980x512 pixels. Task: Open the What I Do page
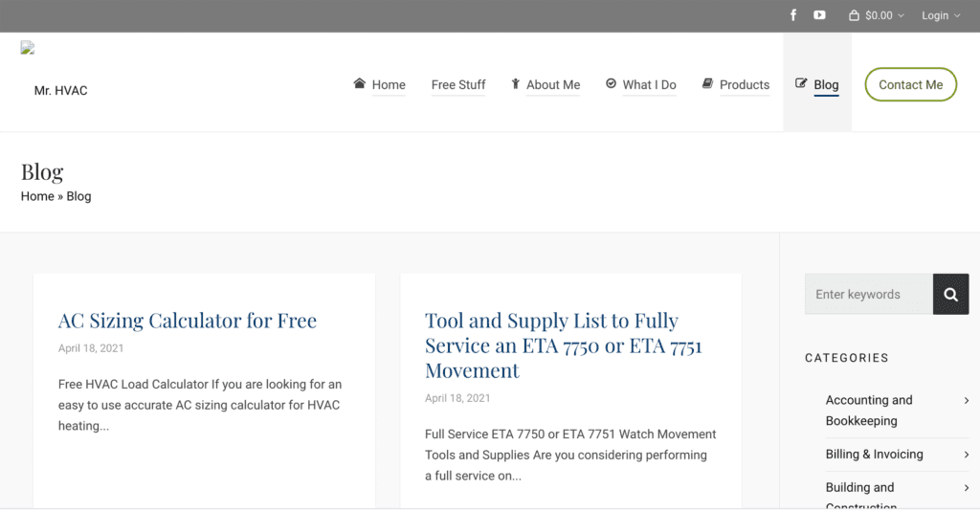pyautogui.click(x=650, y=85)
